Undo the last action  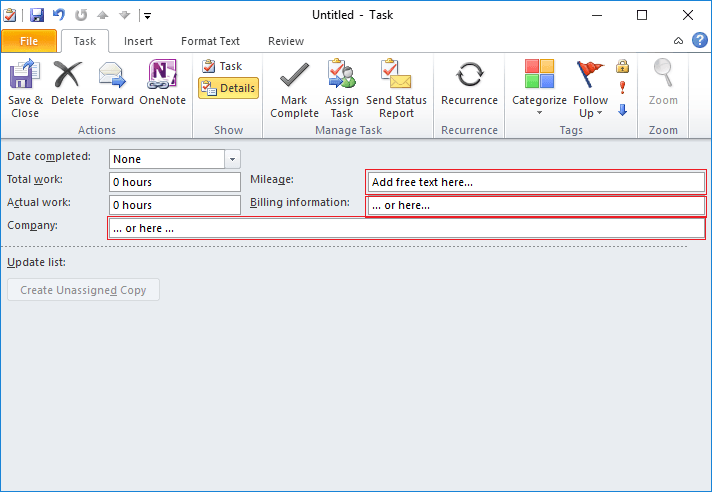click(59, 15)
